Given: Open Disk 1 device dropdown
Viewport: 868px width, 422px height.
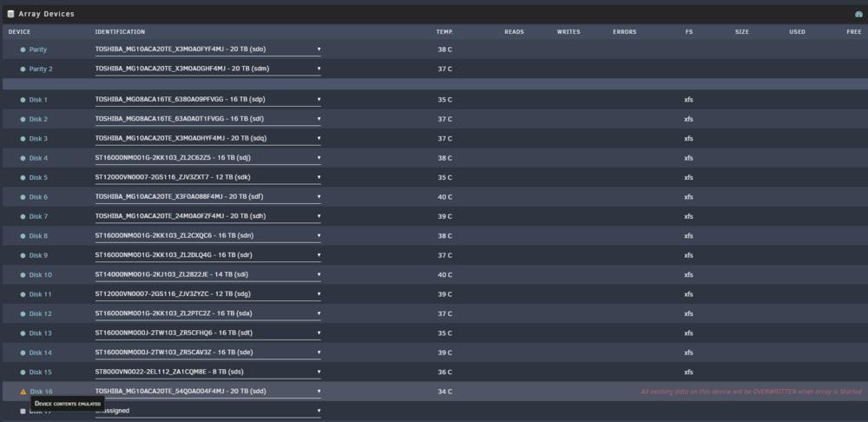Looking at the screenshot, I should [x=207, y=100].
